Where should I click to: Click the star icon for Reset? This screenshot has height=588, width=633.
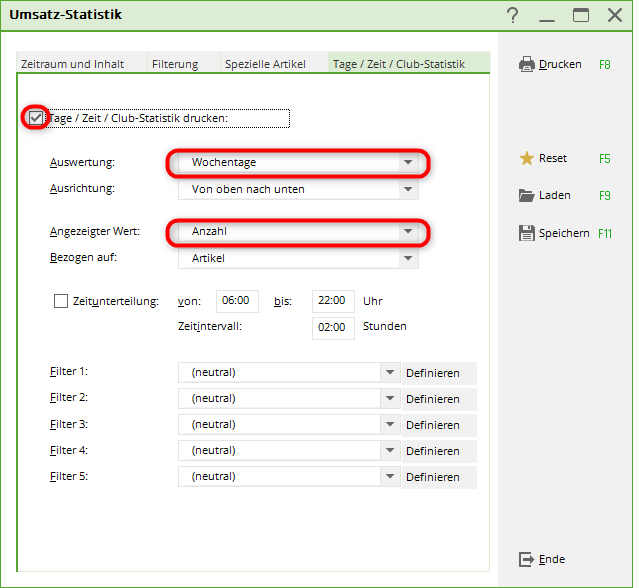(527, 158)
